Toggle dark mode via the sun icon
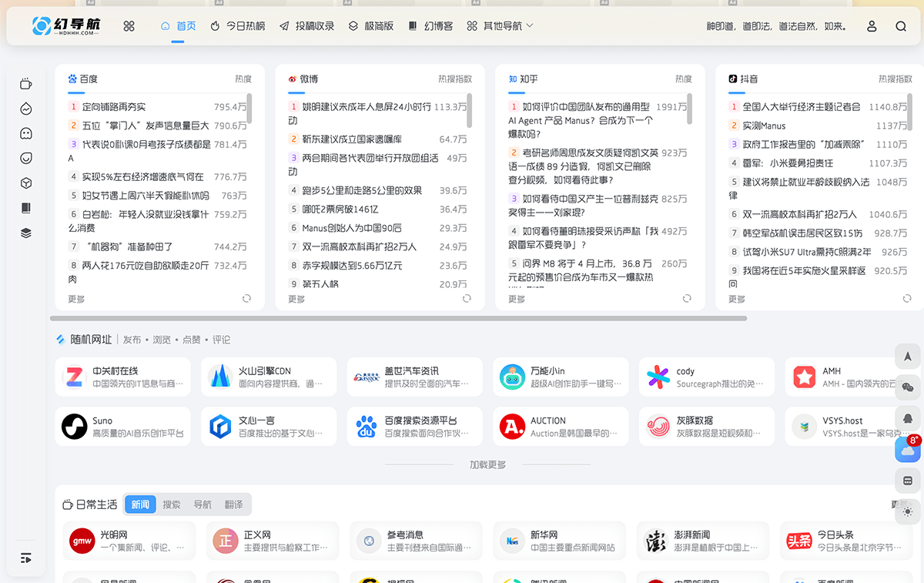Screen dimensions: 924x583 click(908, 511)
